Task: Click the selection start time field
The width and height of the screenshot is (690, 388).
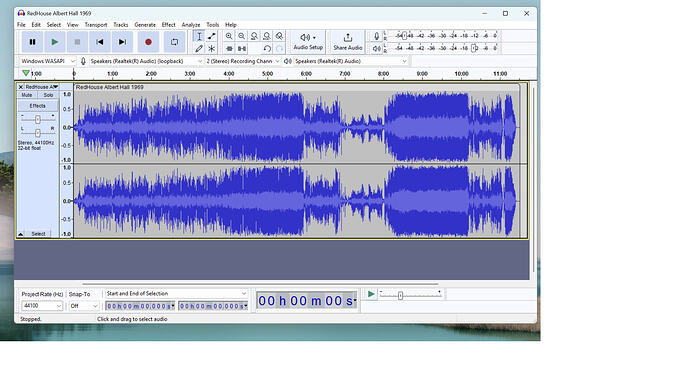Action: pos(140,306)
